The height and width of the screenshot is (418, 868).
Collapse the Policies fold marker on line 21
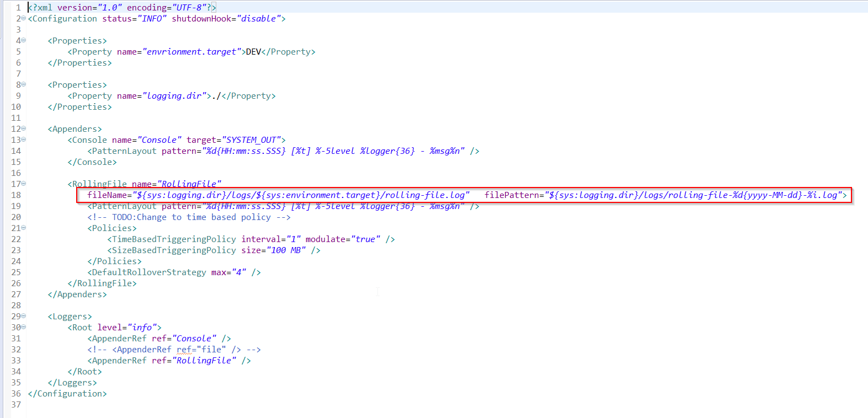[x=23, y=228]
